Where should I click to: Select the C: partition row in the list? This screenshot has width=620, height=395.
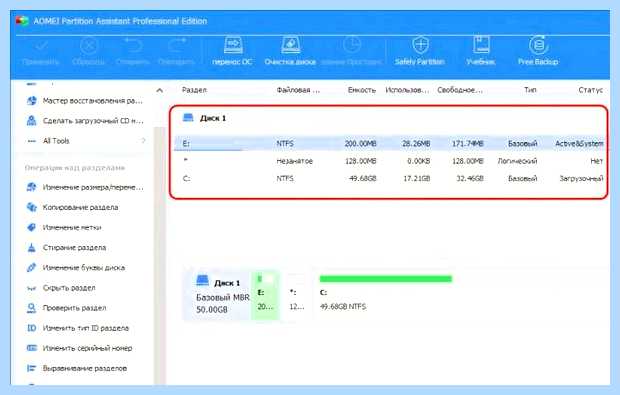(389, 179)
